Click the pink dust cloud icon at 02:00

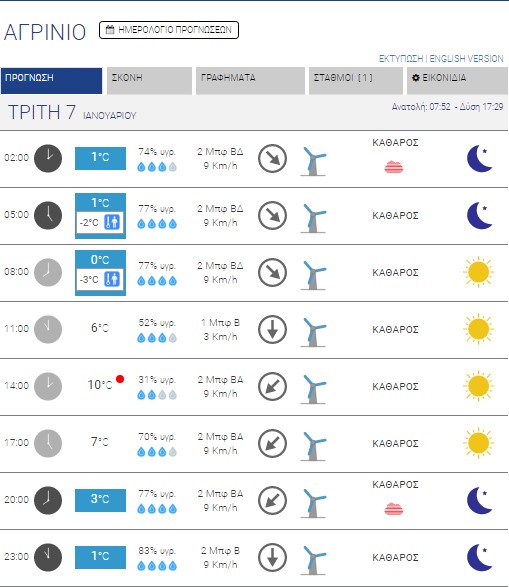coord(394,167)
